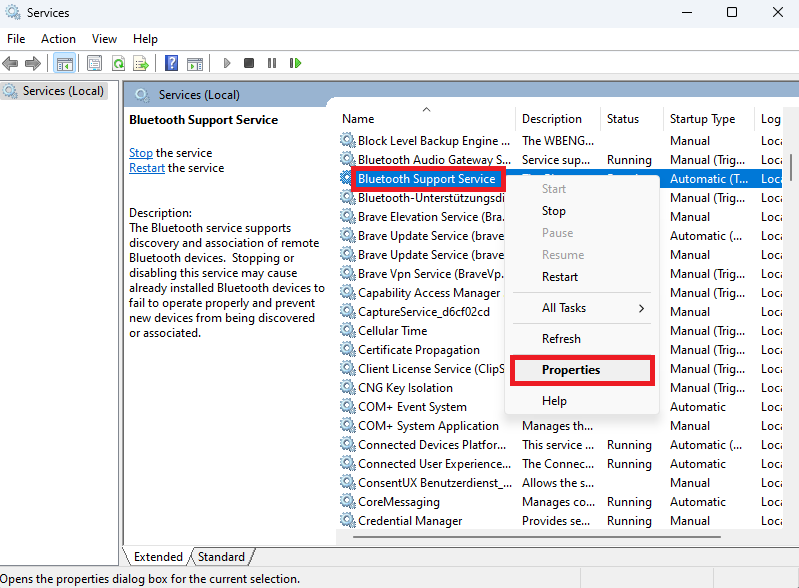Select the Block Level Backup Engine row

click(x=560, y=141)
